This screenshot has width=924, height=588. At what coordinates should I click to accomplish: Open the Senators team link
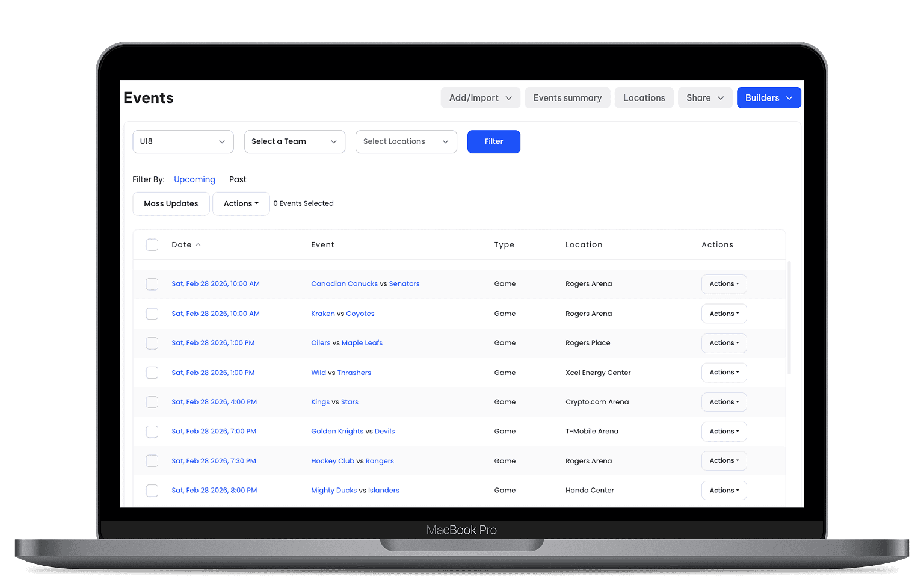404,284
